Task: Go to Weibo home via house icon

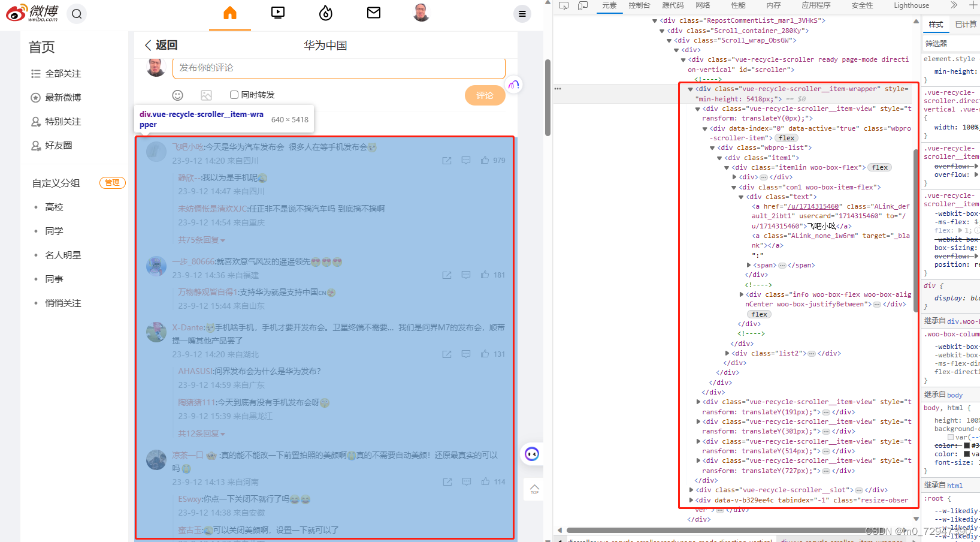Action: pyautogui.click(x=230, y=13)
